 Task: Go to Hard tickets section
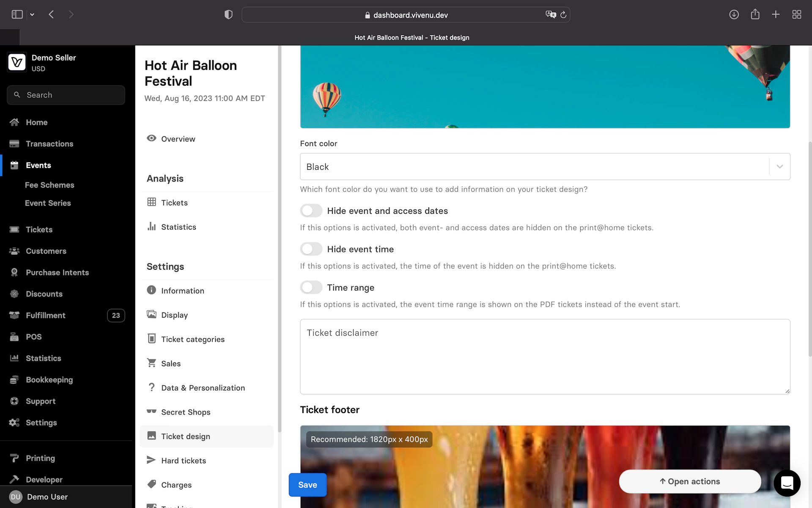pos(184,461)
